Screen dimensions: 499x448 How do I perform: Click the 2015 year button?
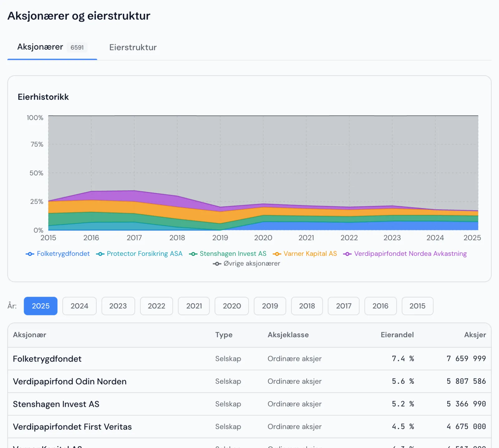pos(417,306)
